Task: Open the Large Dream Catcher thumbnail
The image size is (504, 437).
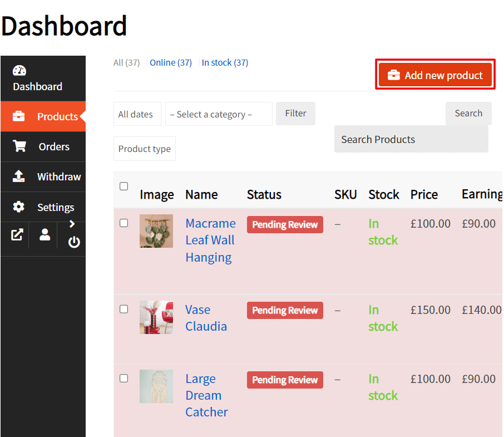Action: [156, 386]
